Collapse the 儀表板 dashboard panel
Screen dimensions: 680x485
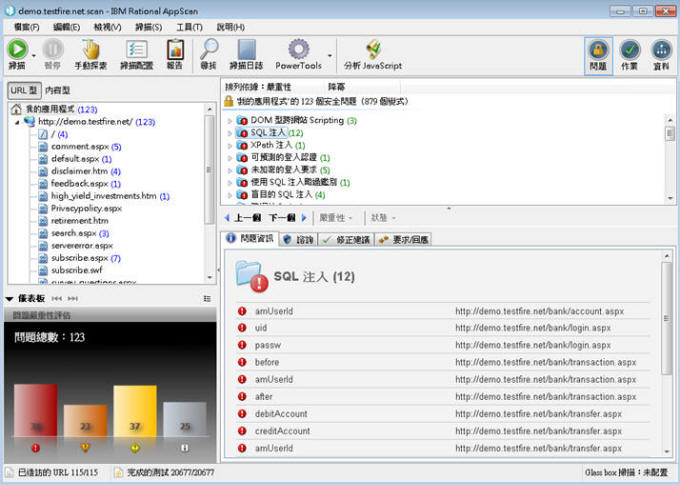pos(10,299)
